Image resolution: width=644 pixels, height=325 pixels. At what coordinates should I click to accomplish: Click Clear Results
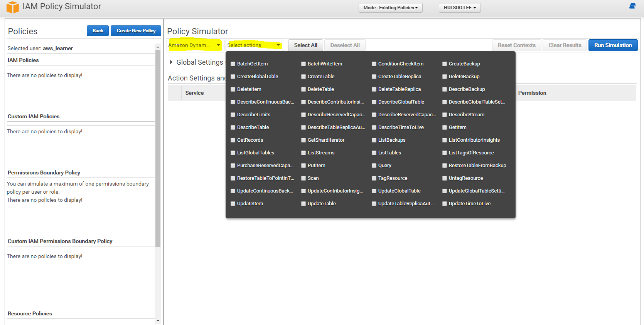(x=565, y=45)
